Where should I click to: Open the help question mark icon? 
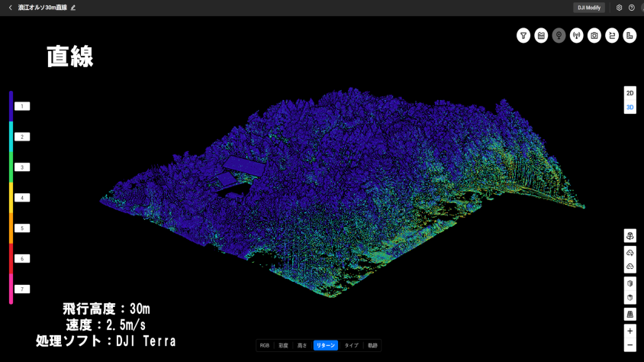point(632,8)
